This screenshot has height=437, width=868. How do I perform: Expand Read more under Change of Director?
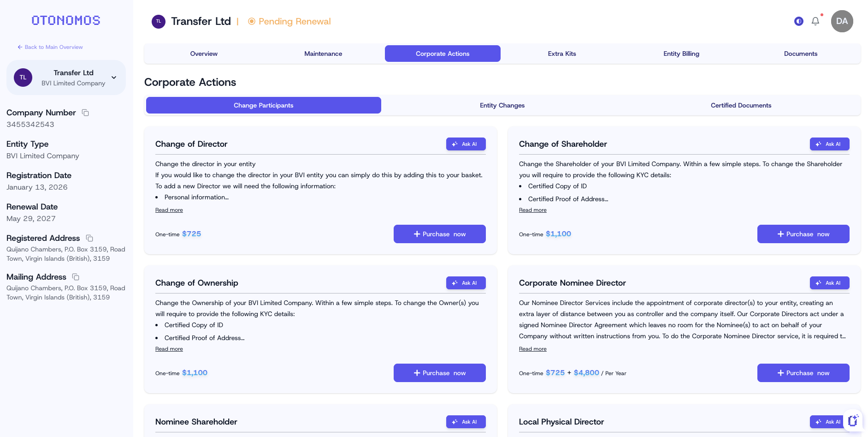[x=169, y=210]
